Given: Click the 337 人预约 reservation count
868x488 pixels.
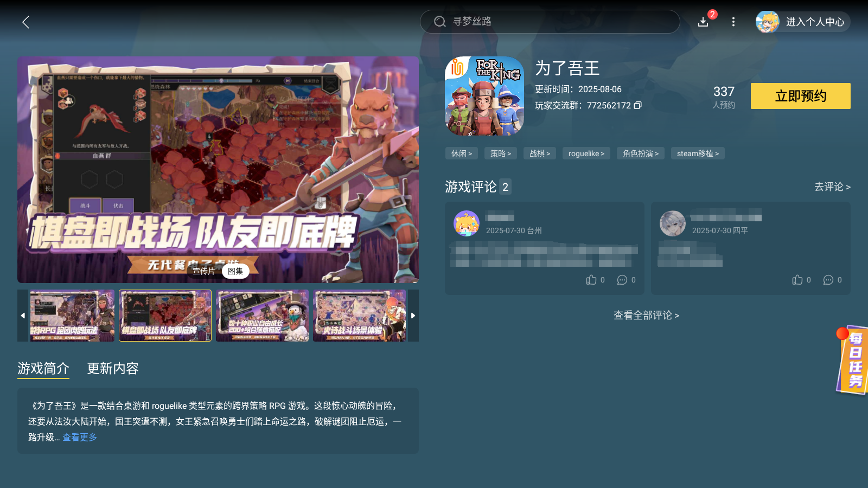Looking at the screenshot, I should pyautogui.click(x=724, y=97).
